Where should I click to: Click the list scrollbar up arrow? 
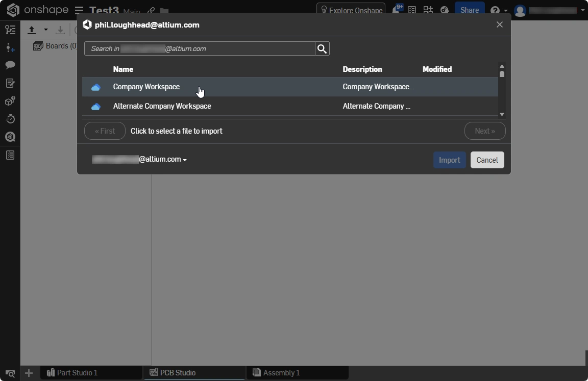point(502,66)
